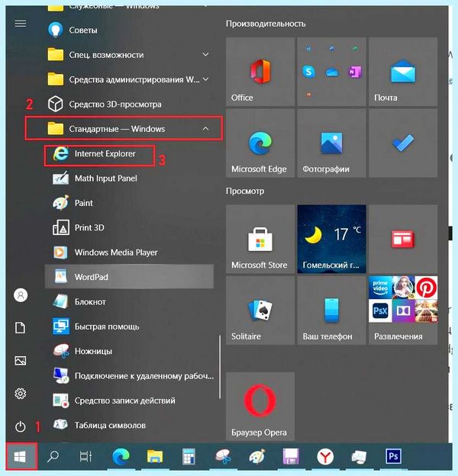Click the Windows Start button on taskbar

coord(21,456)
